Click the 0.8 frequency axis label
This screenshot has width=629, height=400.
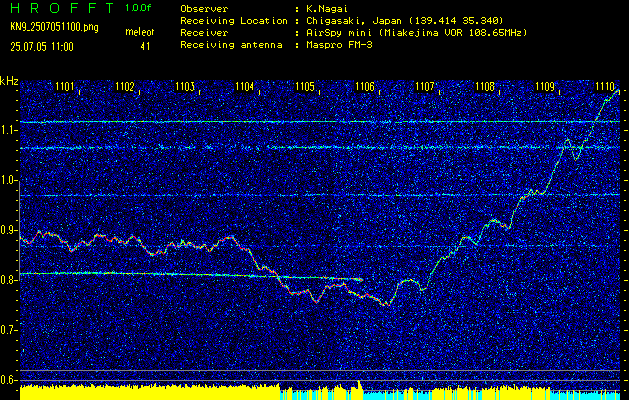pos(8,280)
